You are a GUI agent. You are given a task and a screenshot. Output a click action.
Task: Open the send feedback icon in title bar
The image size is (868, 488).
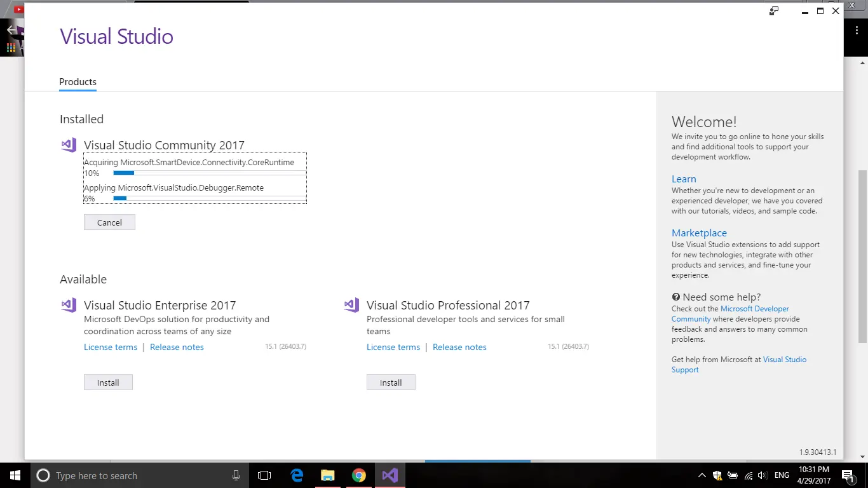coord(773,11)
